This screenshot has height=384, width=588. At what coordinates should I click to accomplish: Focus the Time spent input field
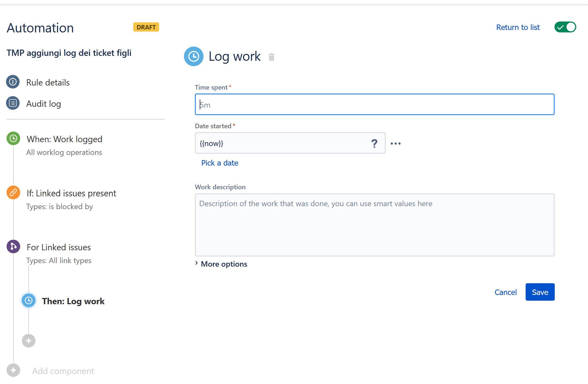tap(375, 104)
